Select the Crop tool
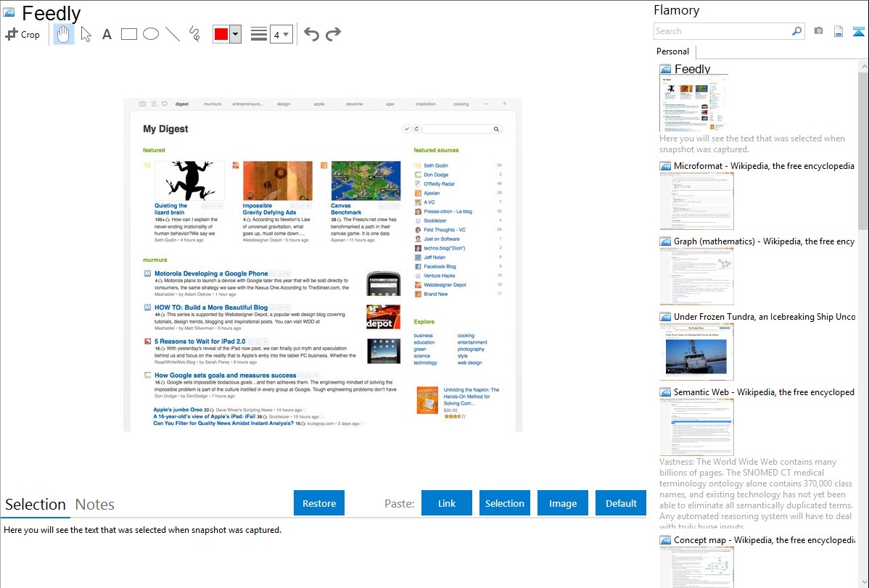Screen dimensions: 869x588 [x=22, y=34]
